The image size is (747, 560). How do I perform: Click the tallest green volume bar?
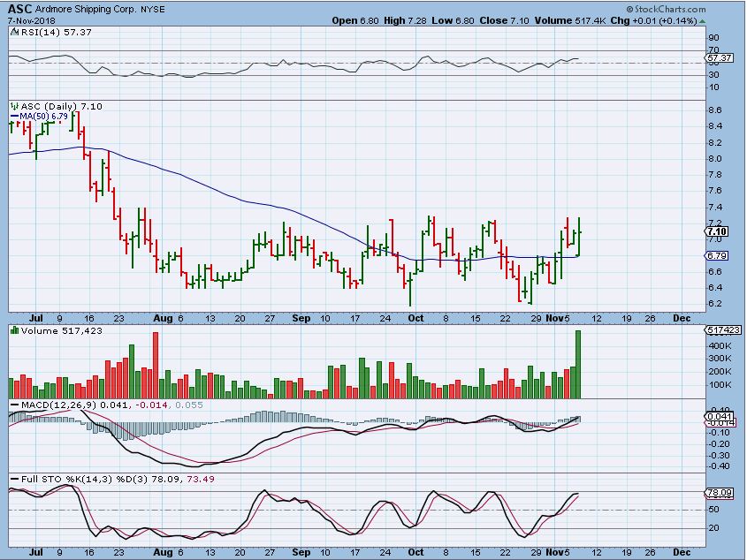tap(578, 364)
